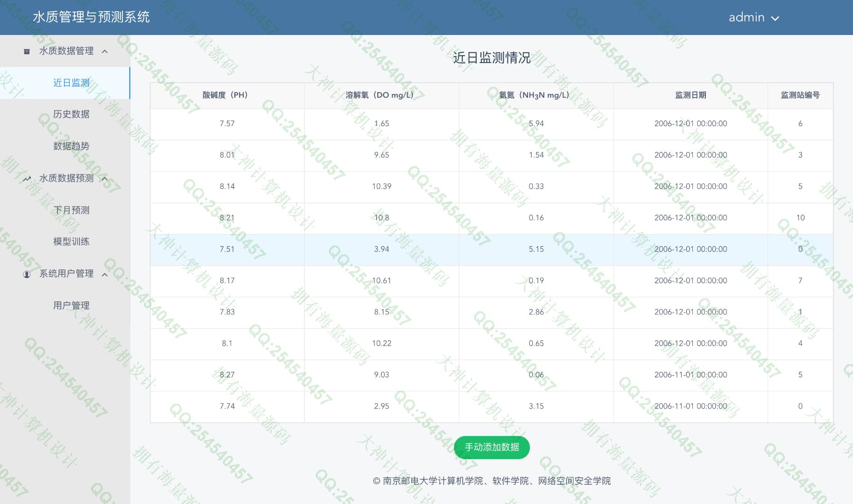This screenshot has height=504, width=853.
Task: Click dissolved oxygen value 10.22
Action: (x=381, y=343)
